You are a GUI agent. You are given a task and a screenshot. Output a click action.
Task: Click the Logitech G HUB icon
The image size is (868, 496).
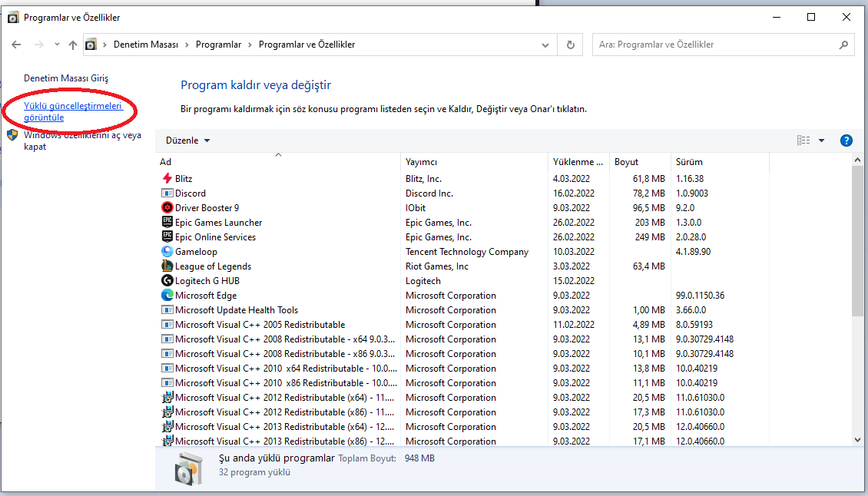click(x=167, y=281)
